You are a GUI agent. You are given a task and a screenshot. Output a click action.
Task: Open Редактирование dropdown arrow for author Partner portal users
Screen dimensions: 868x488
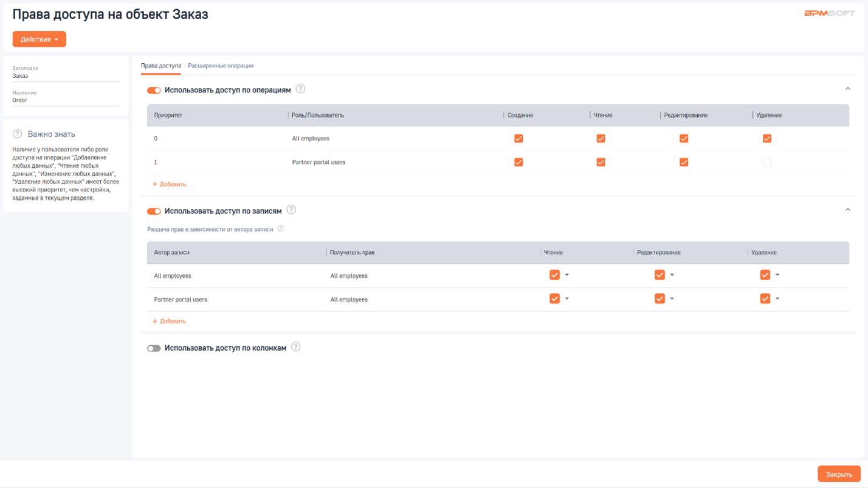[672, 299]
